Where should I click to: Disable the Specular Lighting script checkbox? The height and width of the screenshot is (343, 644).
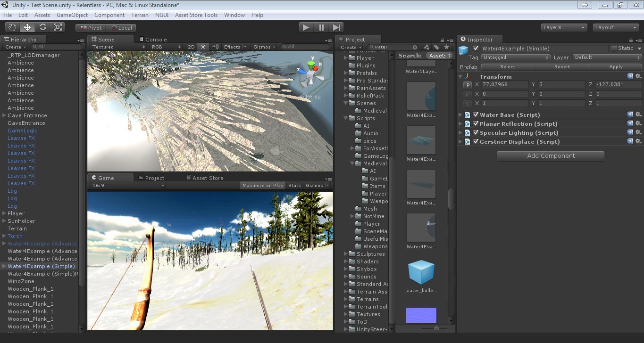click(x=476, y=132)
